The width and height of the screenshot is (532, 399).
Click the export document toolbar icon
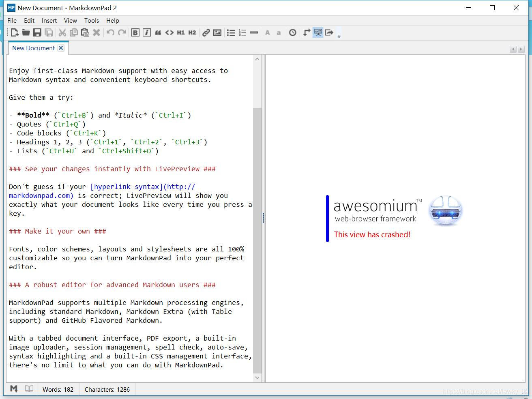point(329,33)
